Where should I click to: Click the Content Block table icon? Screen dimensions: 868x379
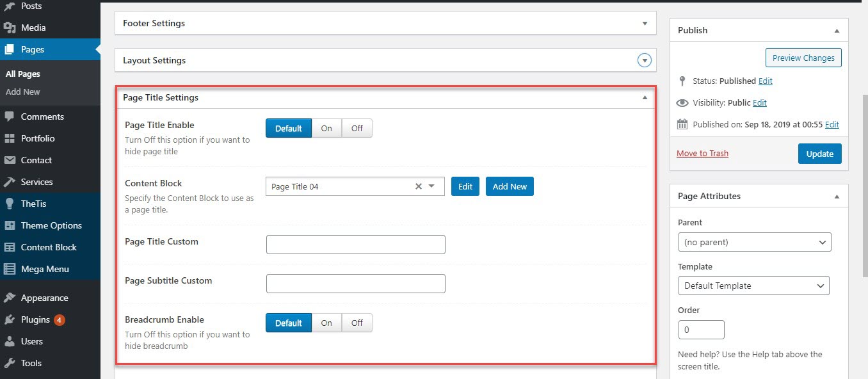coord(10,247)
